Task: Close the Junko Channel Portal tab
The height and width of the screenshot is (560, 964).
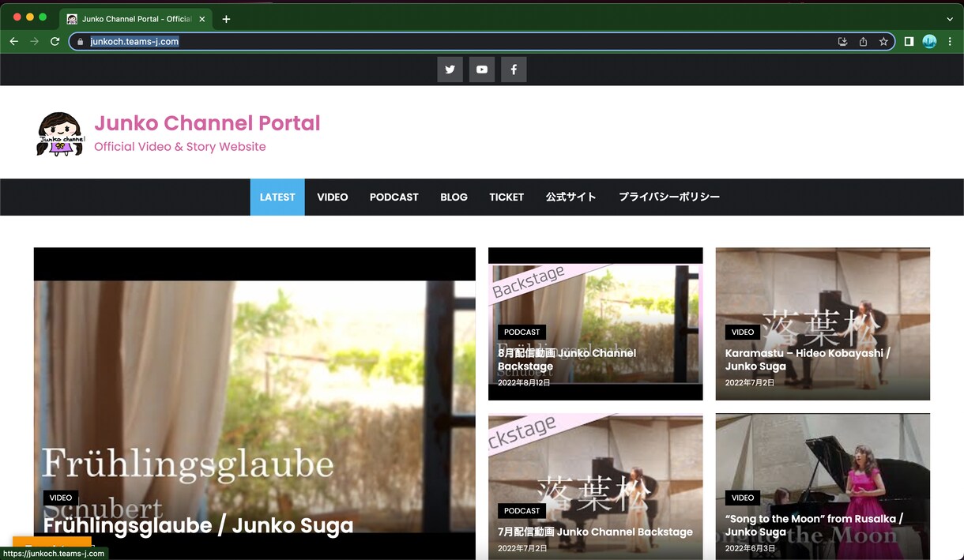Action: point(202,19)
